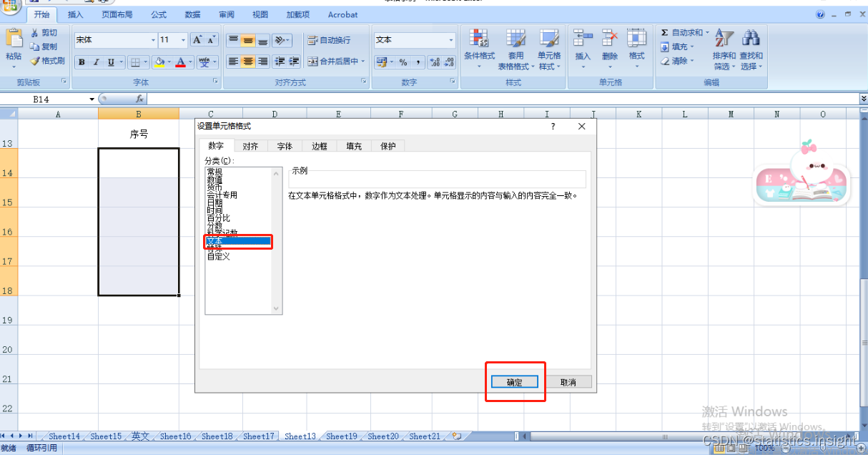This screenshot has height=455, width=868.
Task: Toggle bottom vertical alignment
Action: [x=262, y=40]
